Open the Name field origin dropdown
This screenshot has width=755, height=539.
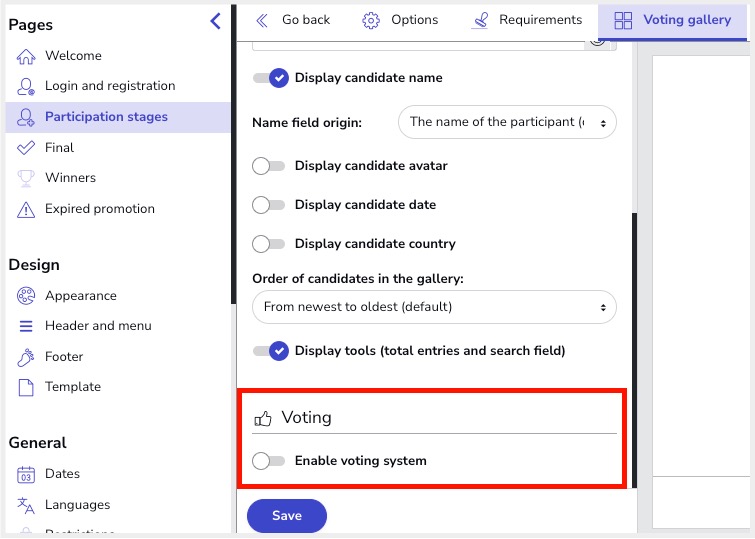click(x=507, y=123)
